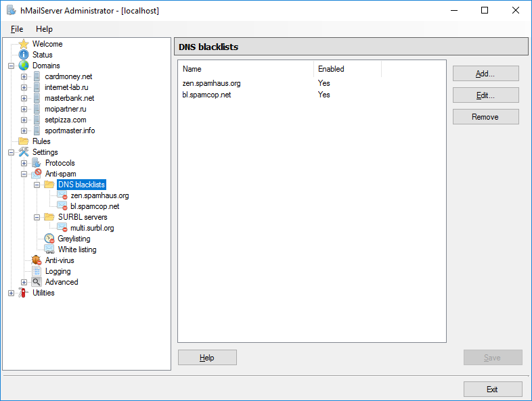
Task: Click the Settings tools icon
Action: [24, 152]
